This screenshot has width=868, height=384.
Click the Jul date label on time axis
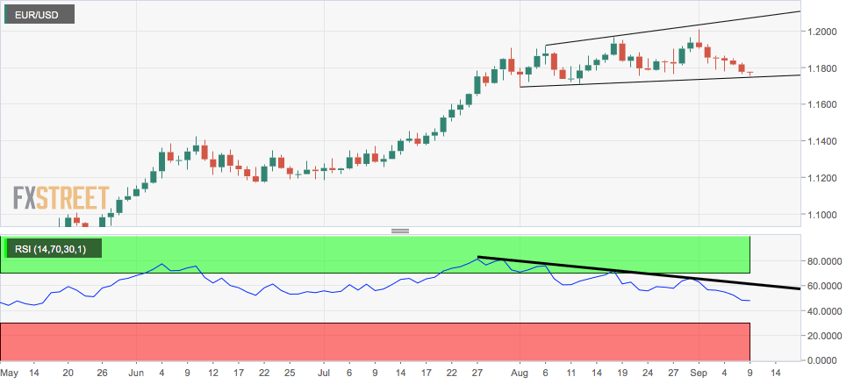[325, 373]
